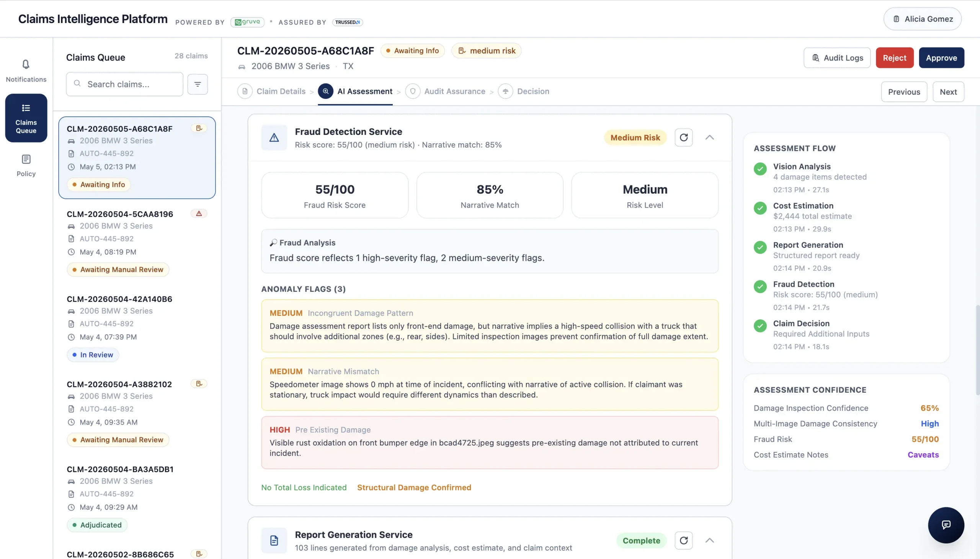
Task: Open the Decision tab
Action: coord(524,91)
